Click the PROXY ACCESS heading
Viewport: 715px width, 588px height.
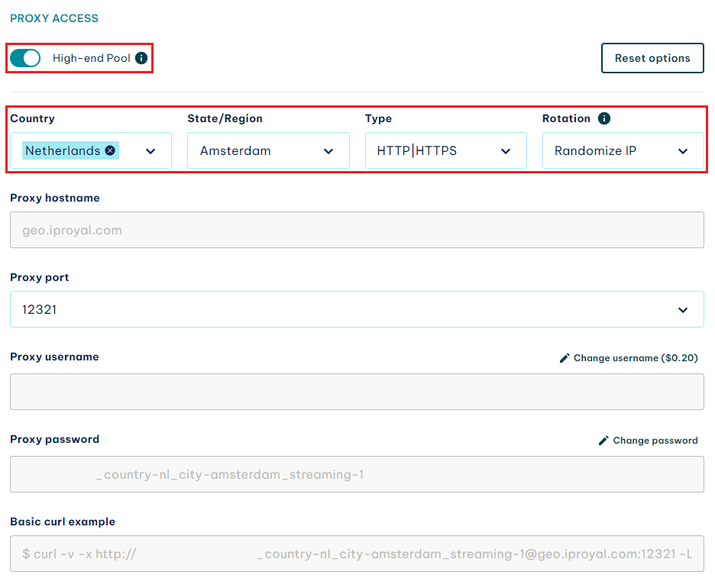(x=54, y=18)
